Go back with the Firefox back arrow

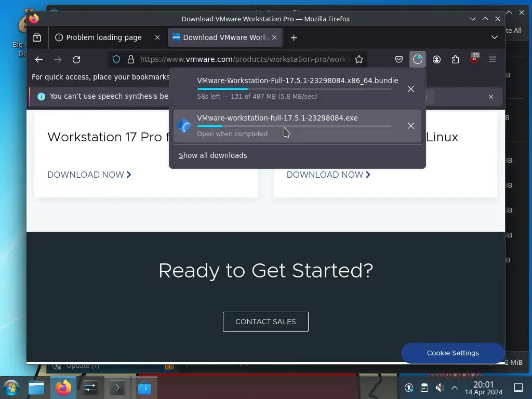pyautogui.click(x=39, y=59)
